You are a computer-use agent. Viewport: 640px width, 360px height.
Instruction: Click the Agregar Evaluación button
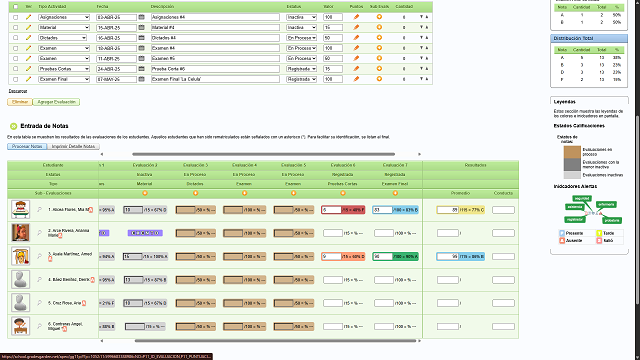pyautogui.click(x=56, y=102)
